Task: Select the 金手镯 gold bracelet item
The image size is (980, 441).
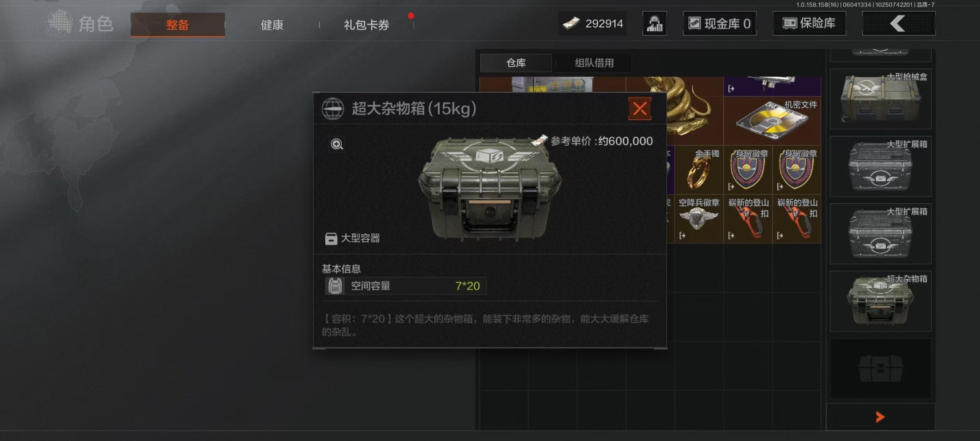Action: tap(699, 170)
